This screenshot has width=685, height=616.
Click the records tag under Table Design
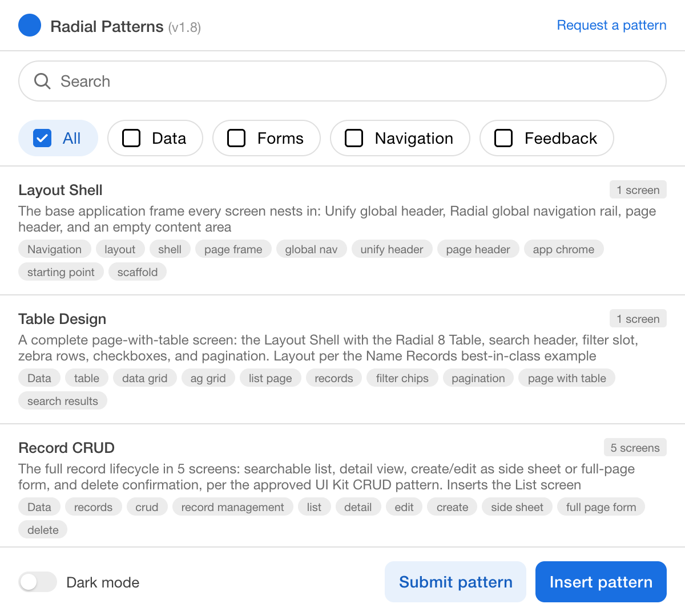tap(334, 378)
